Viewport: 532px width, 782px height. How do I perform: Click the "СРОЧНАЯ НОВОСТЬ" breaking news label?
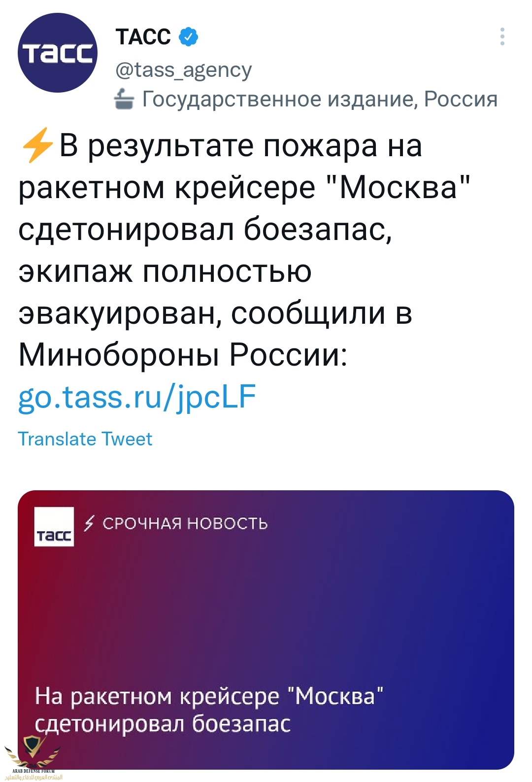185,523
